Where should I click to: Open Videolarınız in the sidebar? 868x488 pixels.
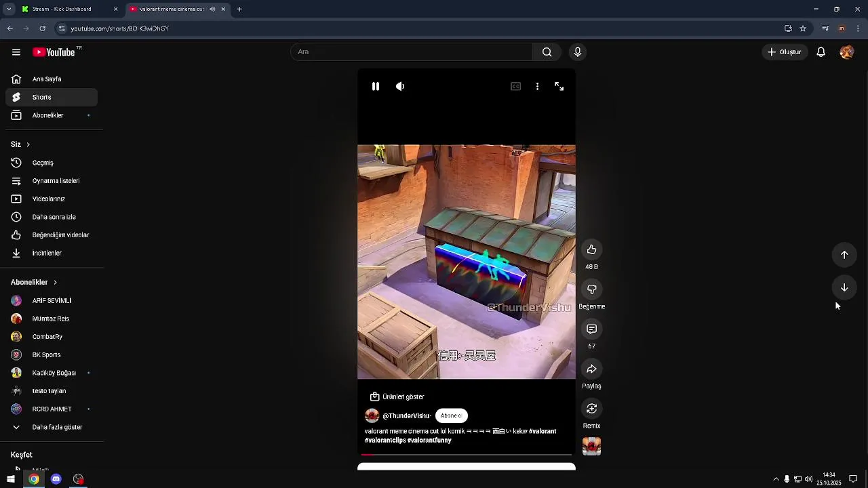point(52,199)
